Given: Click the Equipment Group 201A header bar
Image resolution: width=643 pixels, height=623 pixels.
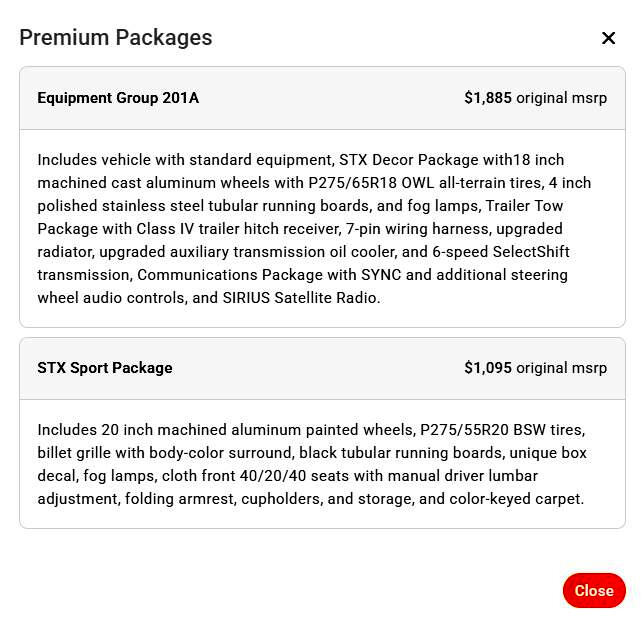Looking at the screenshot, I should (x=322, y=98).
